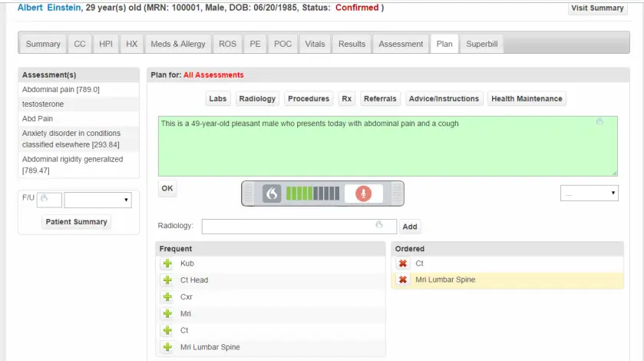
Task: Add Mri from the Frequent list plus icon
Action: click(167, 313)
